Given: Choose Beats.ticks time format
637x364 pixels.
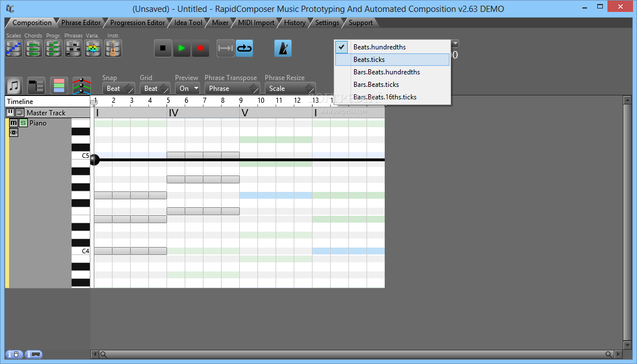Looking at the screenshot, I should click(393, 60).
